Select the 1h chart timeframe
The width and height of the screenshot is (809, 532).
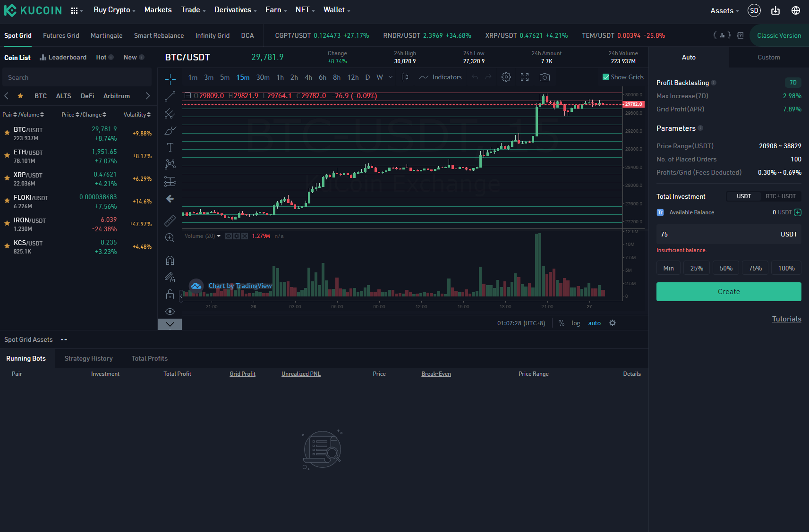[x=280, y=77]
